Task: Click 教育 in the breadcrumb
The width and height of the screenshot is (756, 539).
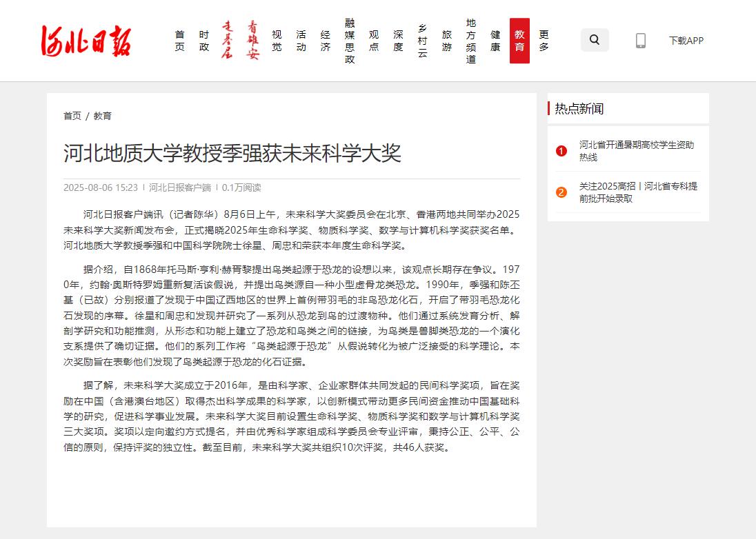Action: 103,116
